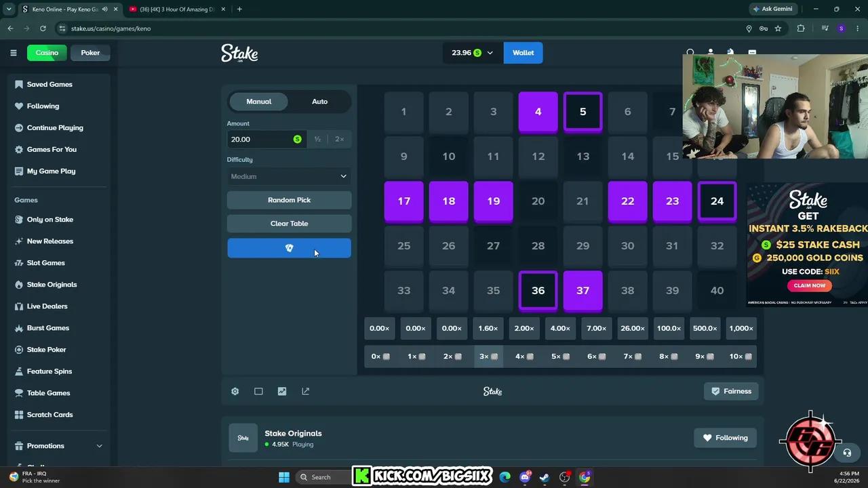Toggle keno tile 22
Image resolution: width=868 pixels, height=488 pixels.
pyautogui.click(x=628, y=201)
